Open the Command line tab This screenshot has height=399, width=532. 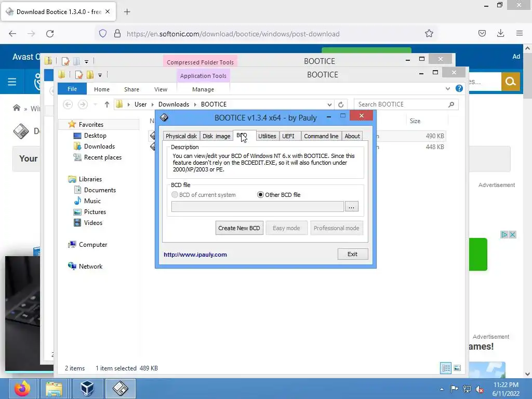click(321, 136)
